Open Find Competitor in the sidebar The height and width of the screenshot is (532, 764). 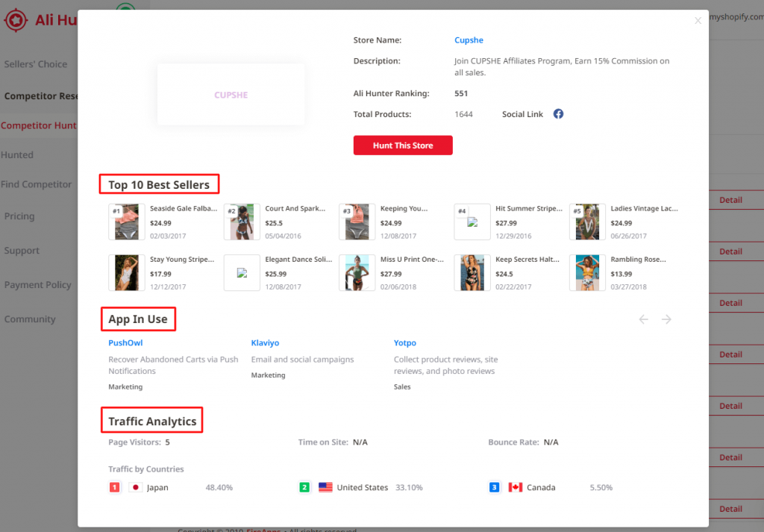[36, 184]
